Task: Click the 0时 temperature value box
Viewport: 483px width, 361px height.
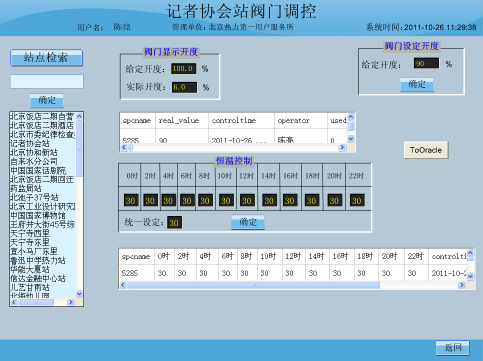Action: pos(131,200)
